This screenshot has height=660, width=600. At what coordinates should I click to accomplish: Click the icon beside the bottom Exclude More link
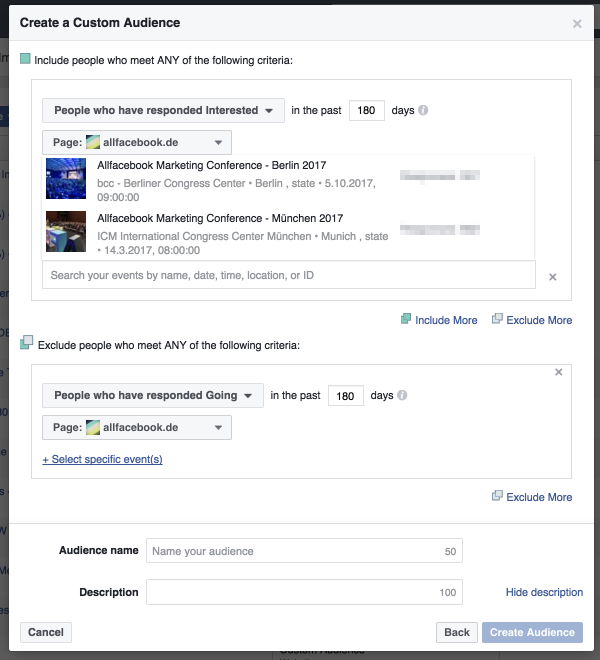coord(497,495)
